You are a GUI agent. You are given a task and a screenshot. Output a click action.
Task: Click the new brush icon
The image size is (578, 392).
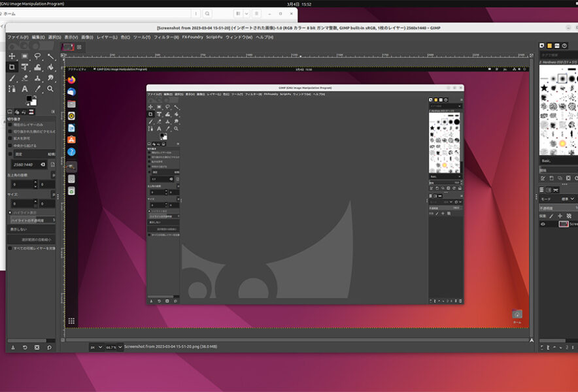551,178
